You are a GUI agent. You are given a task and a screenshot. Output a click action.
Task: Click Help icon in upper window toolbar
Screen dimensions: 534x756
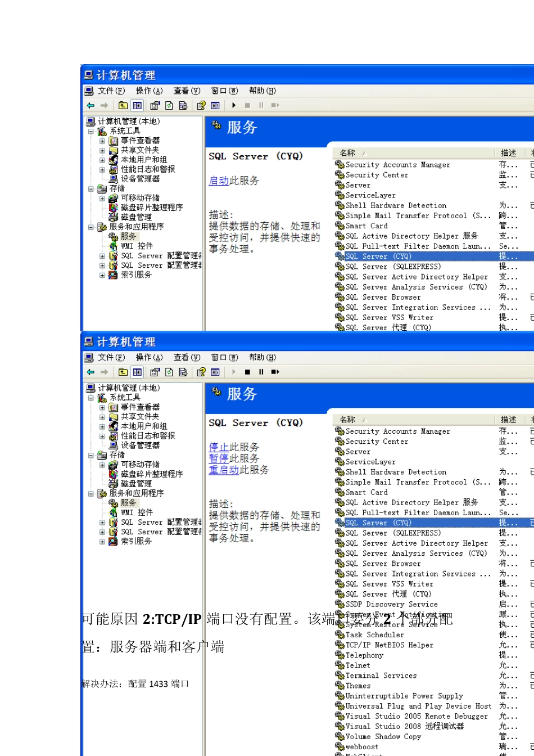point(201,105)
